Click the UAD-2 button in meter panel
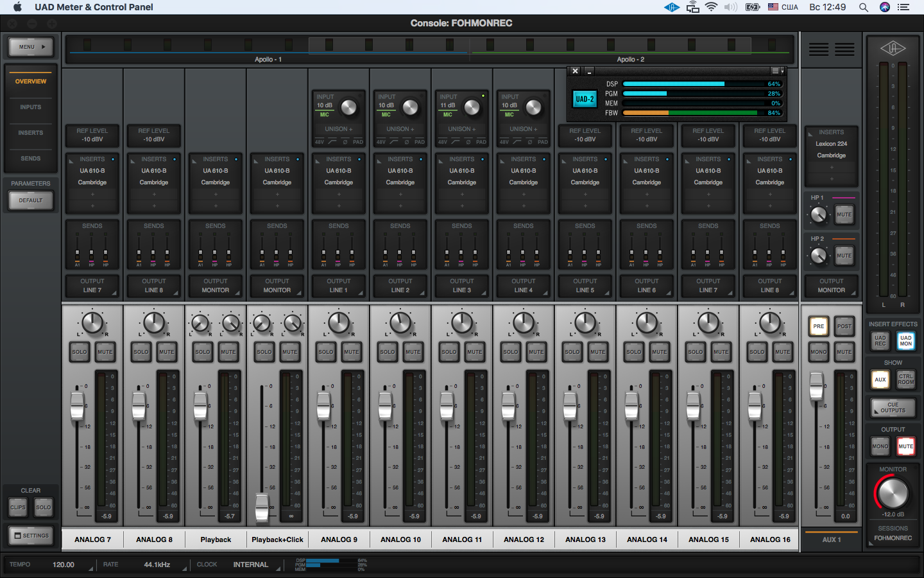Viewport: 924px width, 578px height. click(x=584, y=99)
